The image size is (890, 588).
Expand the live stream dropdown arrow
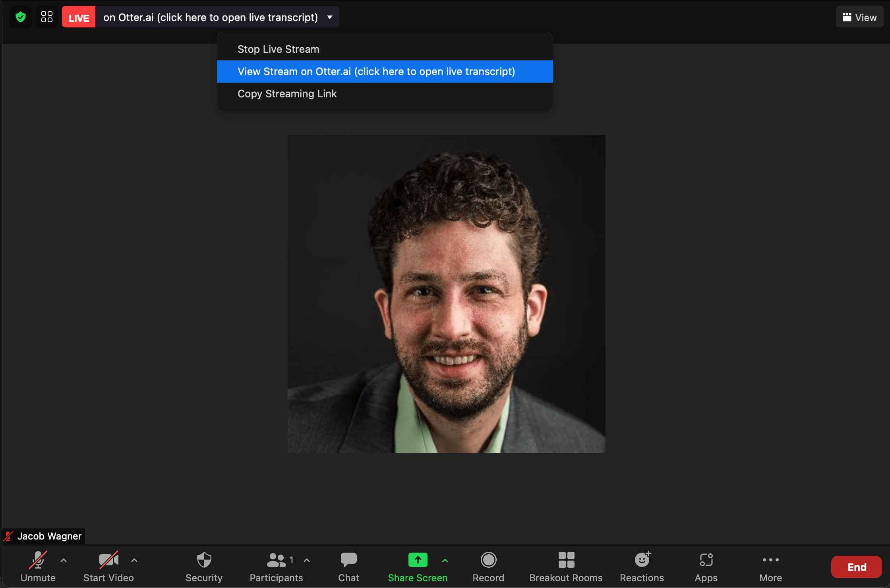point(330,17)
